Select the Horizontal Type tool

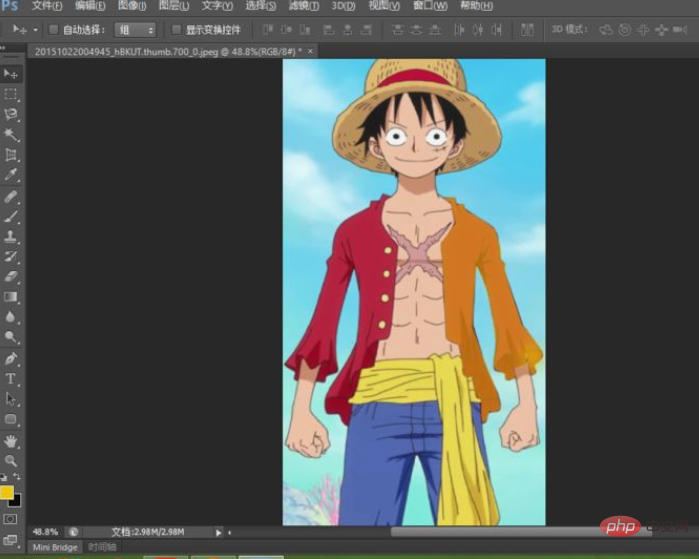pos(10,378)
